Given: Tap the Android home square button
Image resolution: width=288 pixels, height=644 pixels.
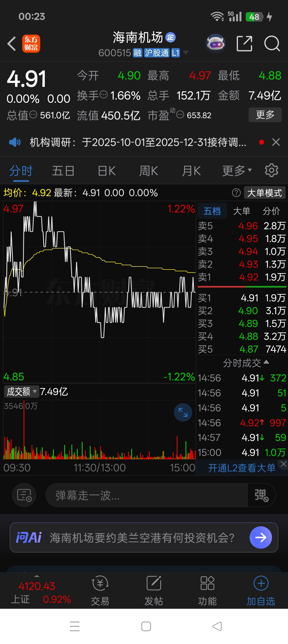Looking at the screenshot, I should pos(146,626).
